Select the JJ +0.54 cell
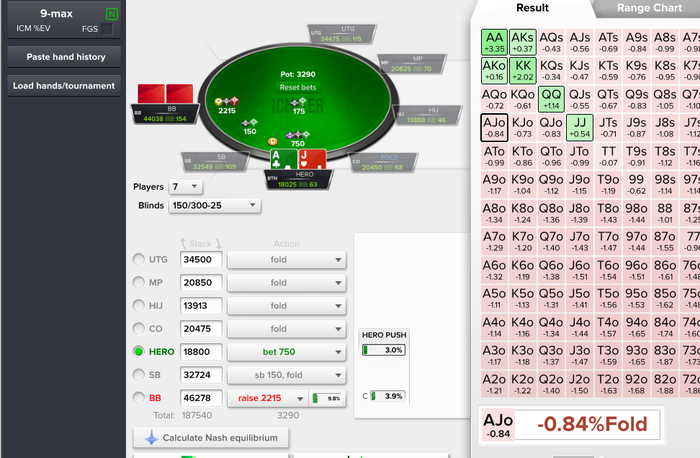The width and height of the screenshot is (700, 458). 579,128
